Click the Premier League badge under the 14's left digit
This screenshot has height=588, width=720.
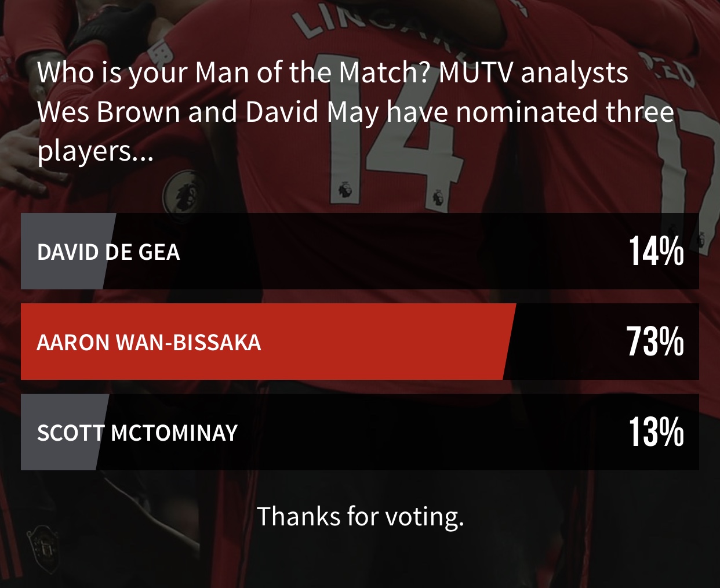[x=345, y=190]
